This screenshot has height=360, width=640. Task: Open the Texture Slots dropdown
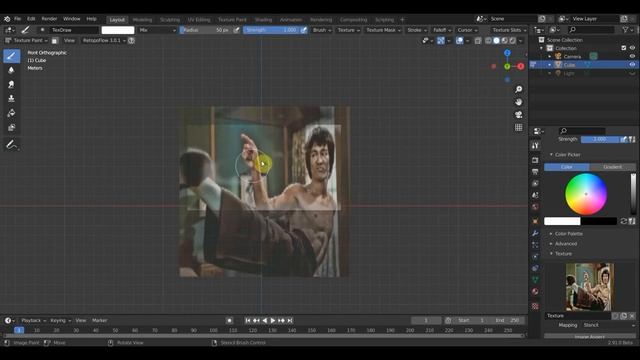tap(509, 30)
